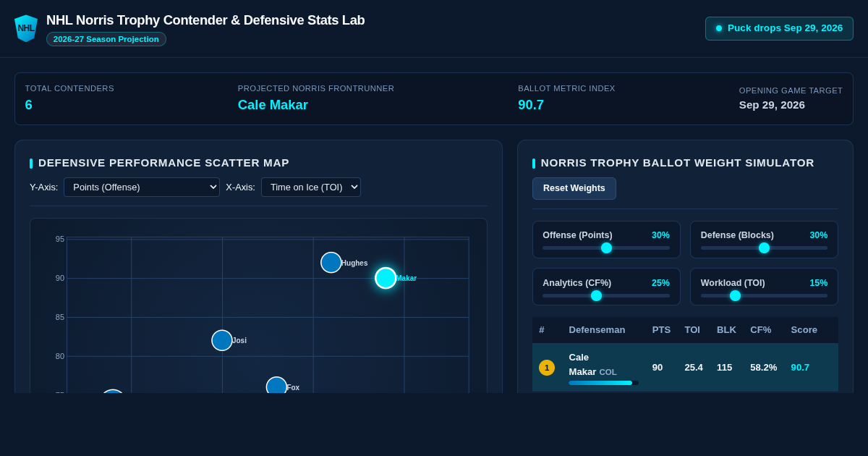Click the Norris Trophy Ballot Weight Simulator heading

click(678, 163)
